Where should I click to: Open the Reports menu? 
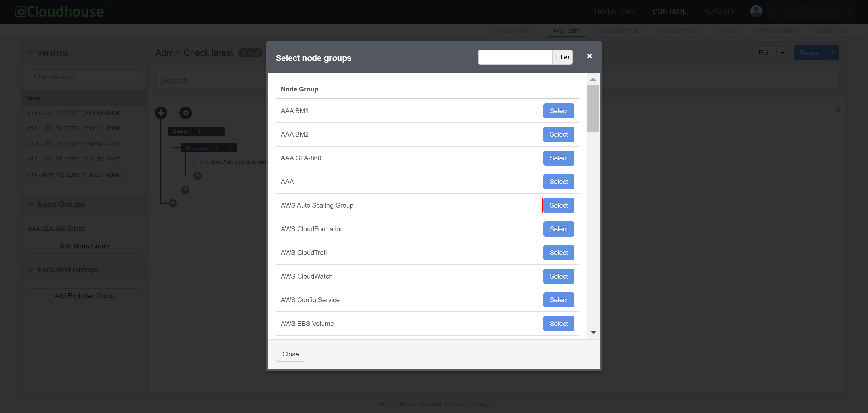click(x=719, y=11)
